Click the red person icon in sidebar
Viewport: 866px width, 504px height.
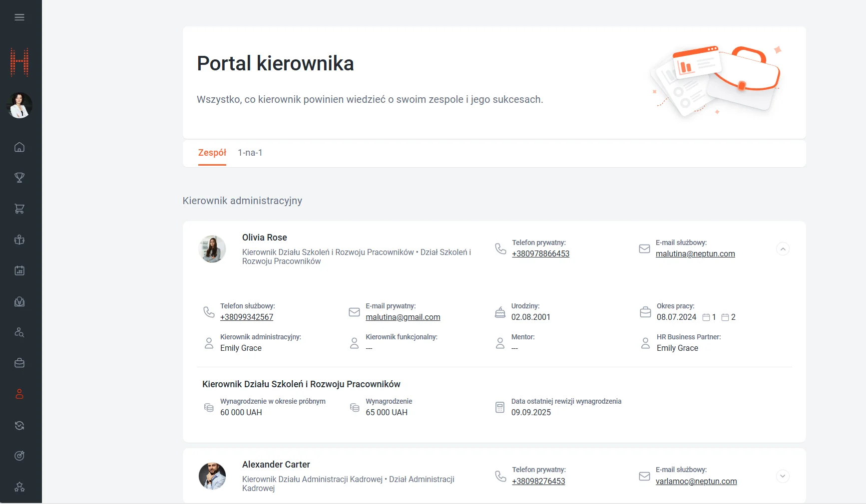(x=19, y=394)
